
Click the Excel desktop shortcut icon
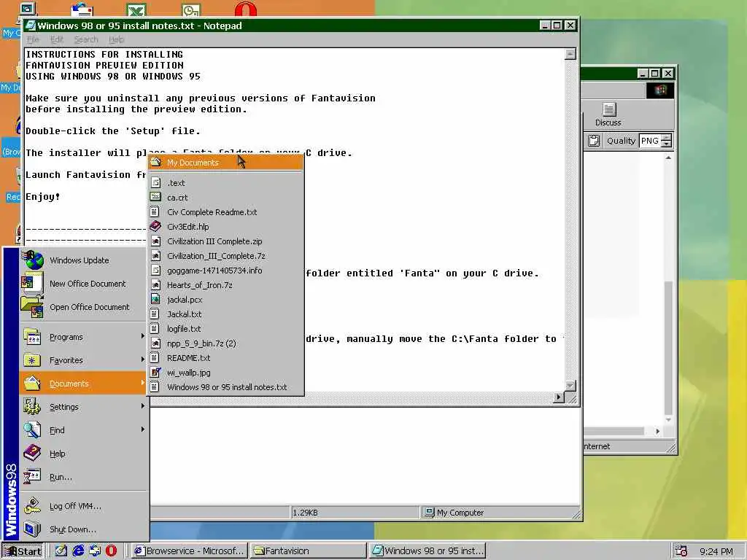(x=136, y=9)
